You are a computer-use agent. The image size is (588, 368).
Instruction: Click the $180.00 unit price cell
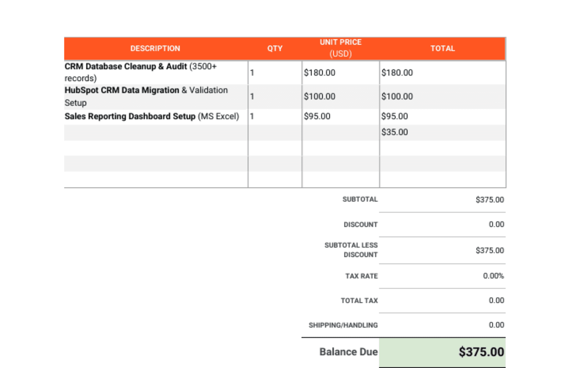341,72
